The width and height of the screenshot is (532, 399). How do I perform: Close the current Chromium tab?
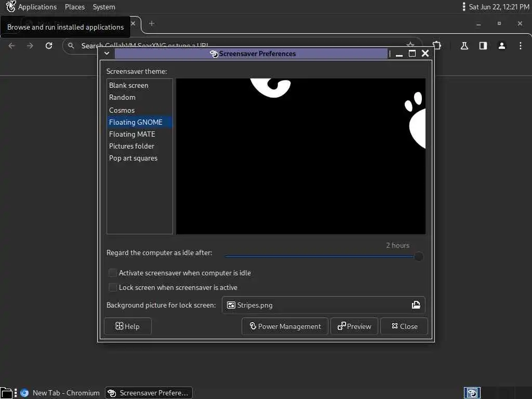pos(133,23)
